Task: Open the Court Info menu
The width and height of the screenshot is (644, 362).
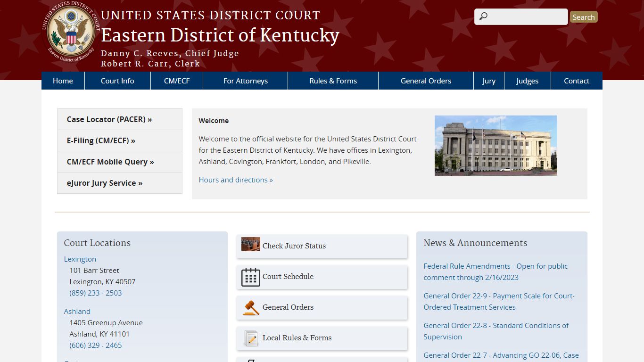Action: tap(117, 81)
